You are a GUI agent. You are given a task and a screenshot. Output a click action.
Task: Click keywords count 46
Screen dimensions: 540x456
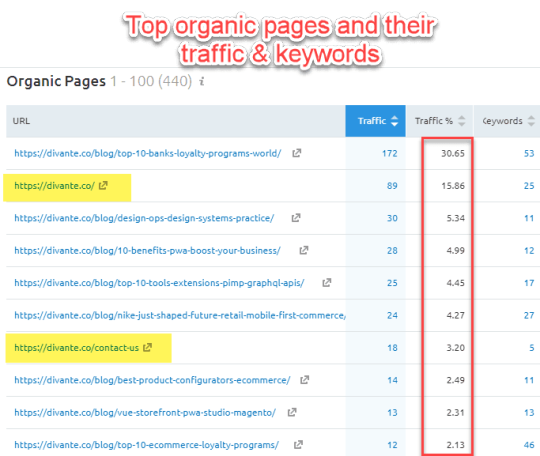529,445
